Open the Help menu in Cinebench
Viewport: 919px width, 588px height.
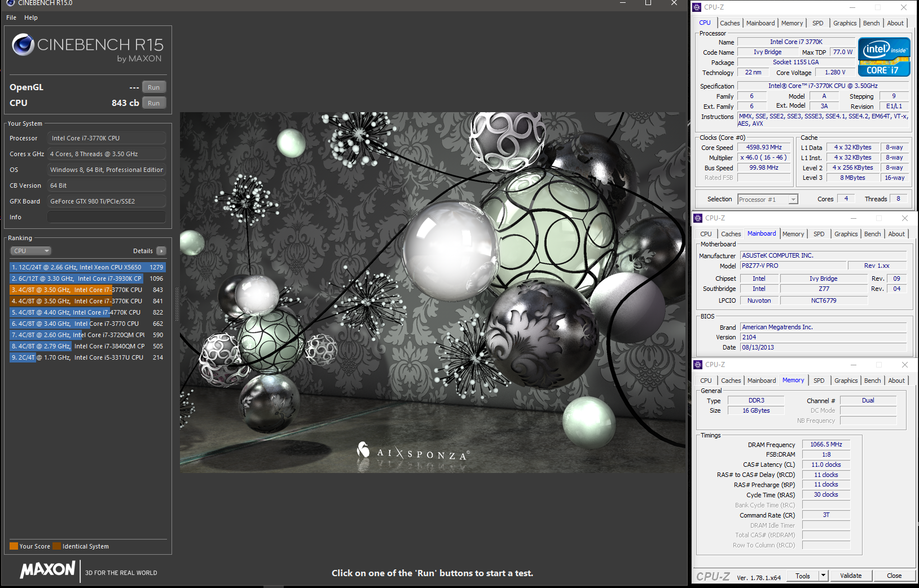[x=31, y=17]
